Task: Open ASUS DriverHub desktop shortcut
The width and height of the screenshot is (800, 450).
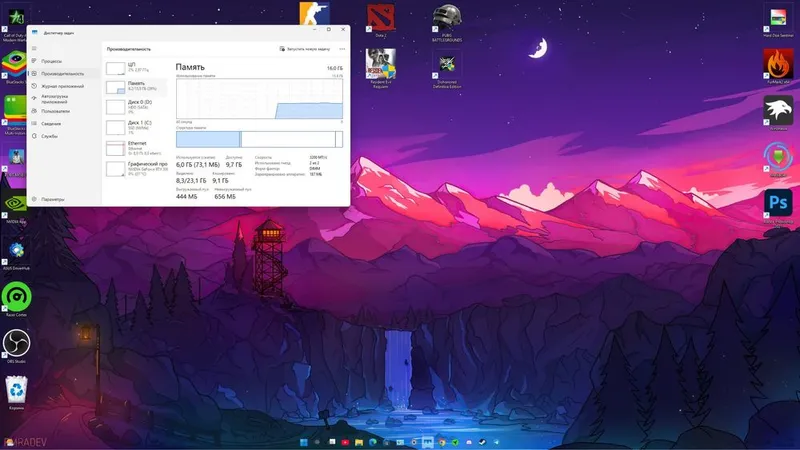Action: point(16,254)
